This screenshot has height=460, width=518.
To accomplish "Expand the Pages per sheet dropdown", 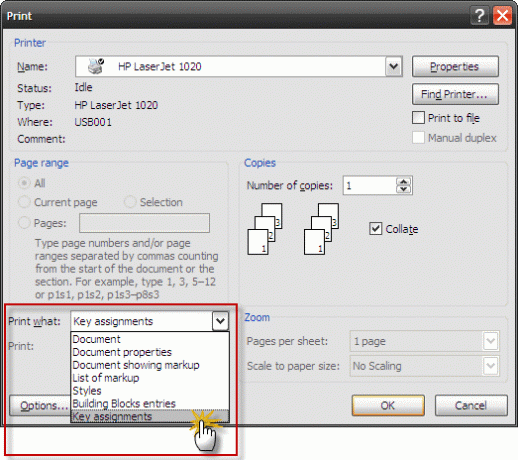I will pyautogui.click(x=491, y=341).
